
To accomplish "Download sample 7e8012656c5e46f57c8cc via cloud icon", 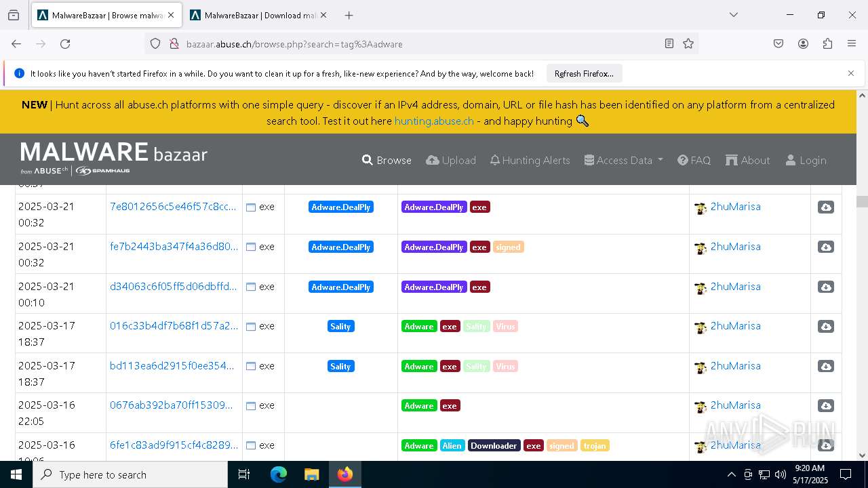I will pyautogui.click(x=825, y=207).
